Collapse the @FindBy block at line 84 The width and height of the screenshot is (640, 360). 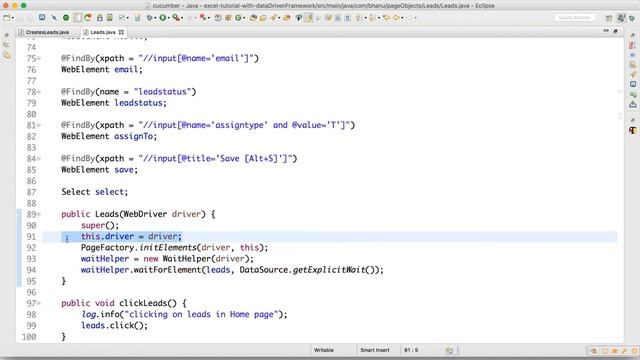click(x=39, y=159)
